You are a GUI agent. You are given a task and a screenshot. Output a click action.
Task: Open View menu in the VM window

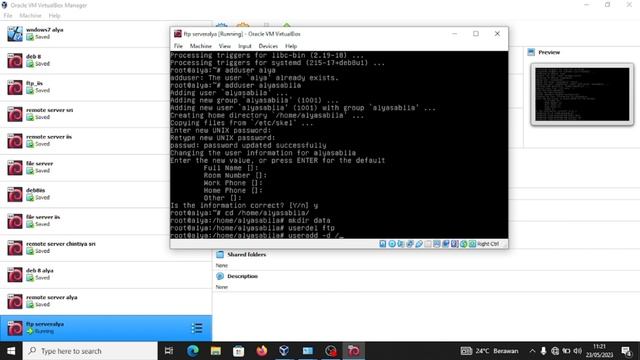tap(224, 46)
